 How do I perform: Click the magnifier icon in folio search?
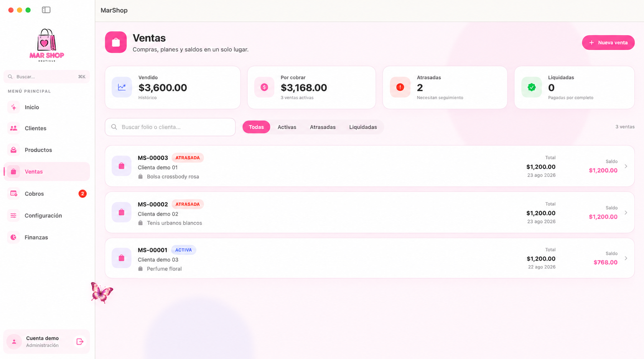[114, 127]
